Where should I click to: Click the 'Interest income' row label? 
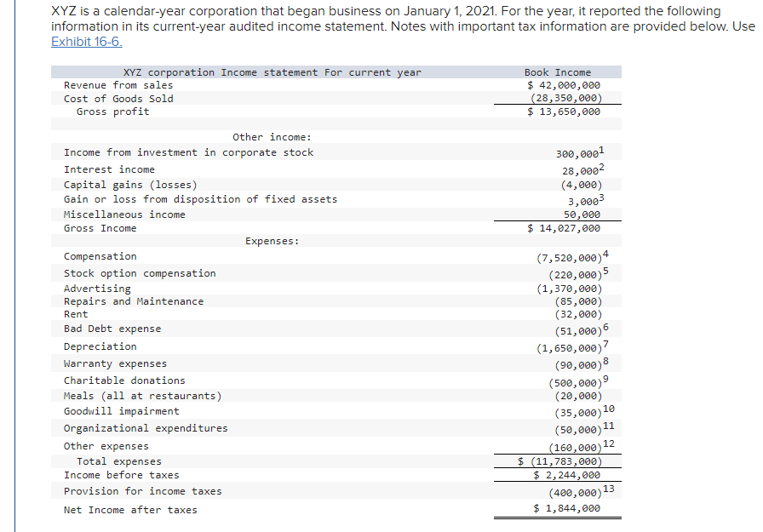pyautogui.click(x=110, y=169)
